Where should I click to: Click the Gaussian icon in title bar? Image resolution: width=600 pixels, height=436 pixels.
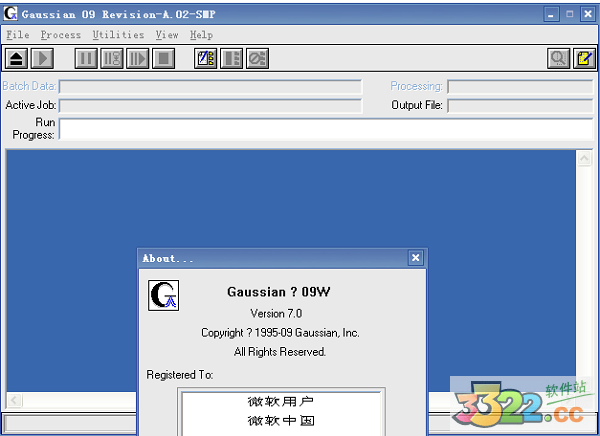(10, 13)
